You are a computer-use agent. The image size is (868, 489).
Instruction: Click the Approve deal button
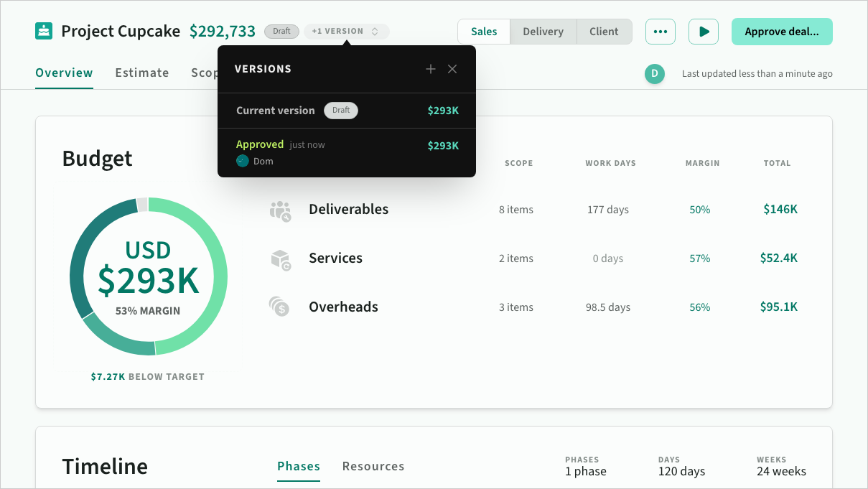click(781, 32)
